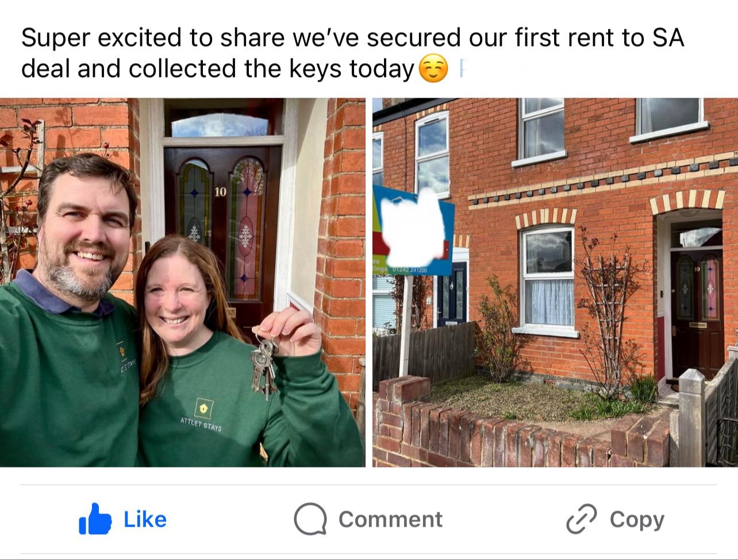
Task: Open the red brick house exterior photo
Action: 555,282
